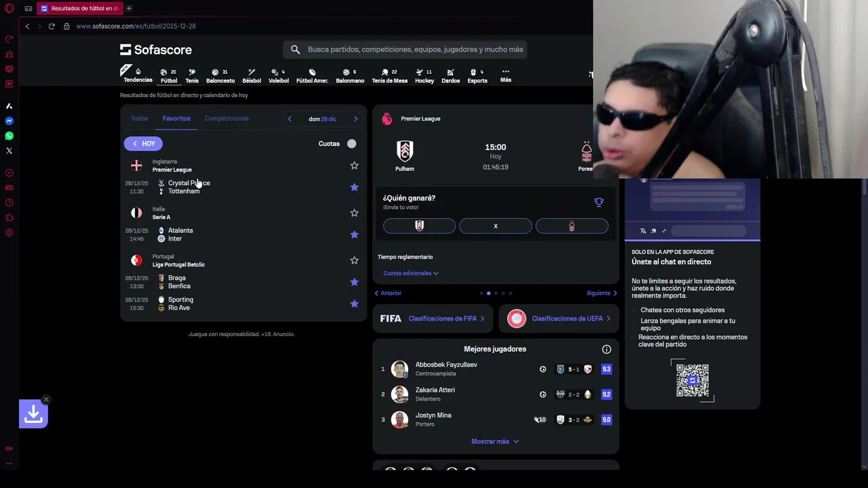Unfavorite Crystal Palace vs Tottenham match

(354, 187)
